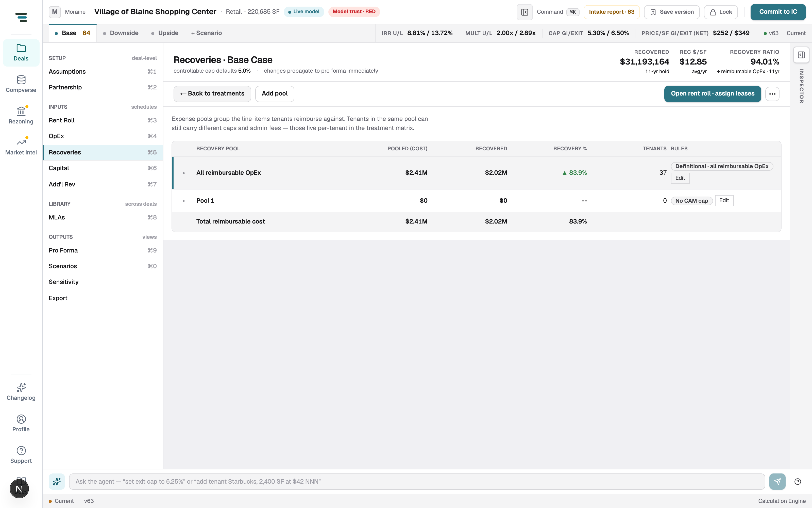Screen dimensions: 812x508
Task: Go Back to treatments
Action: click(212, 94)
